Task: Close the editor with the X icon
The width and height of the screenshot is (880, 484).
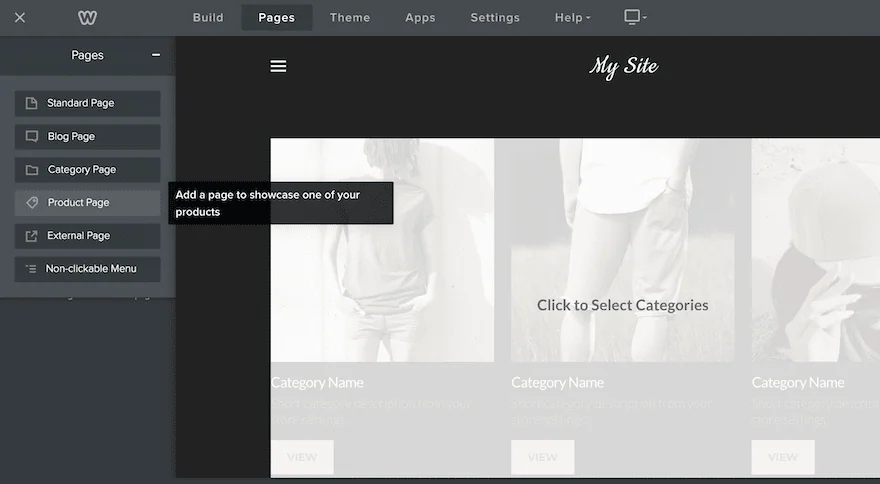Action: [x=20, y=18]
